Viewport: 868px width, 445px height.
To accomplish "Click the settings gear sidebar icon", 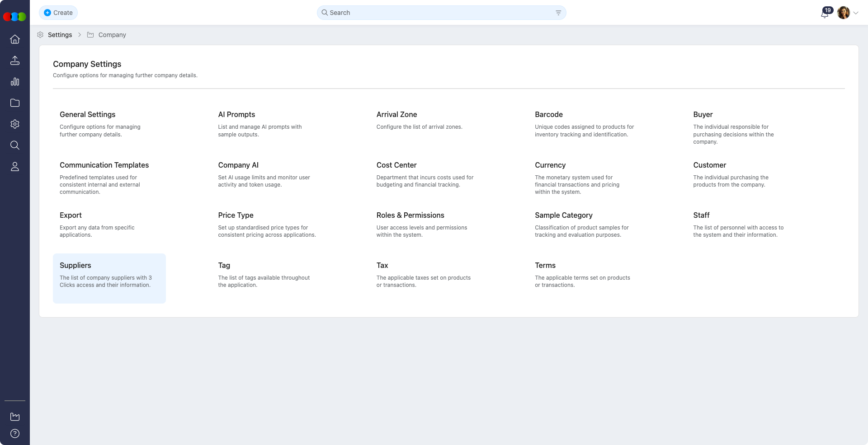I will tap(15, 124).
